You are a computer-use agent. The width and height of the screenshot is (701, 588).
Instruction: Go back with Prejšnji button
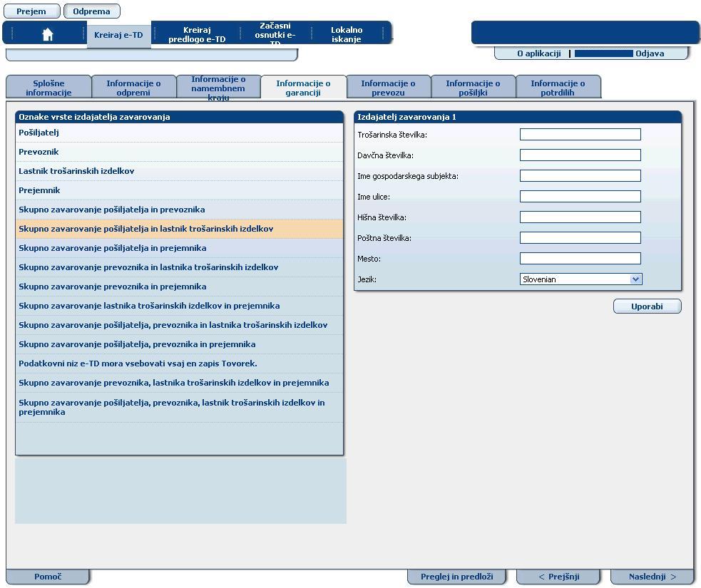(x=559, y=577)
